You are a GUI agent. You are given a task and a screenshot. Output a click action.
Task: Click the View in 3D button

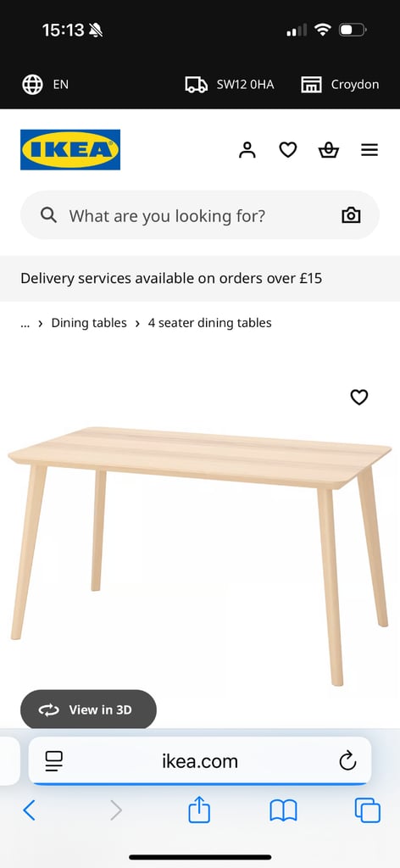click(x=88, y=709)
